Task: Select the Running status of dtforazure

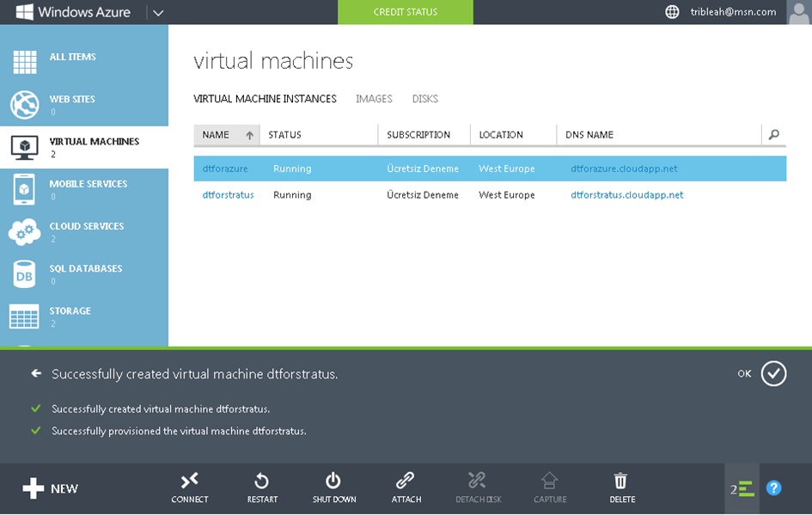Action: [293, 169]
